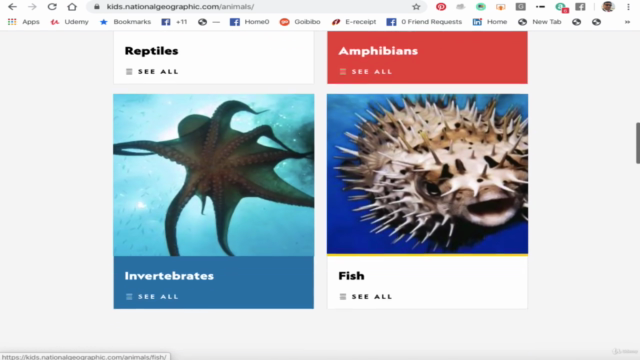
Task: Reload the page
Action: point(52,7)
